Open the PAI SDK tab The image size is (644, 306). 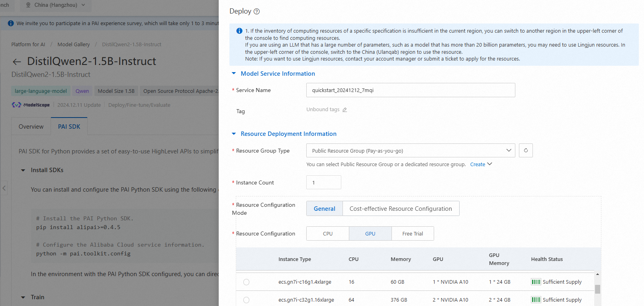coord(69,126)
